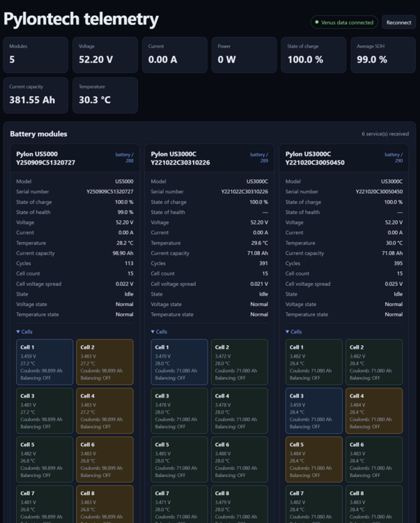The width and height of the screenshot is (420, 523).
Task: Click title Pylon US5000 Y250909C51320727
Action: 46,158
